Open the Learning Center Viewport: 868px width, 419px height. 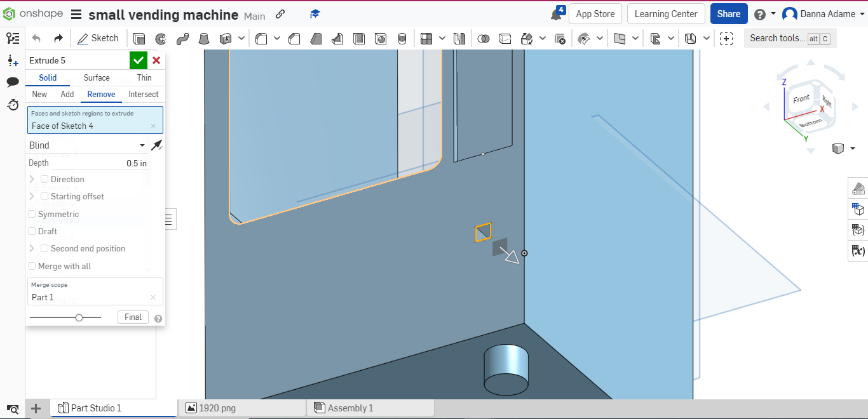666,13
